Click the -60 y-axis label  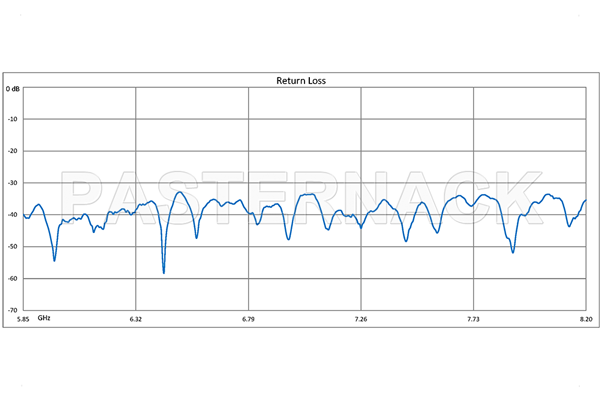pos(12,279)
